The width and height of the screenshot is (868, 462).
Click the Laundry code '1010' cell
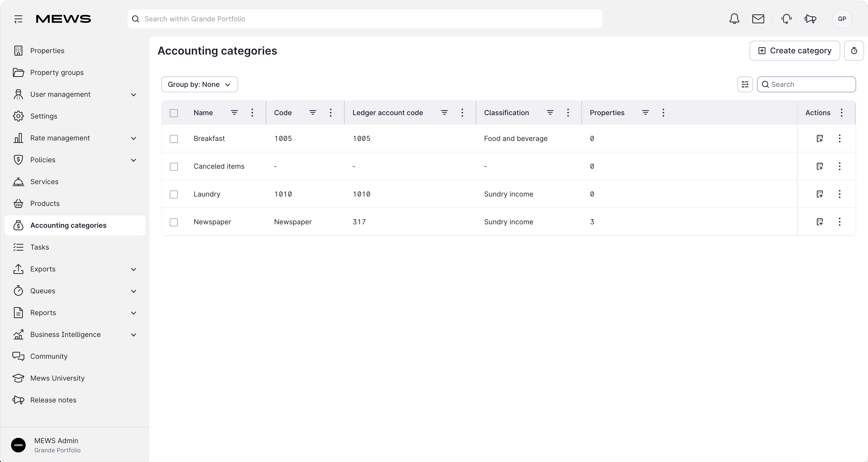283,194
